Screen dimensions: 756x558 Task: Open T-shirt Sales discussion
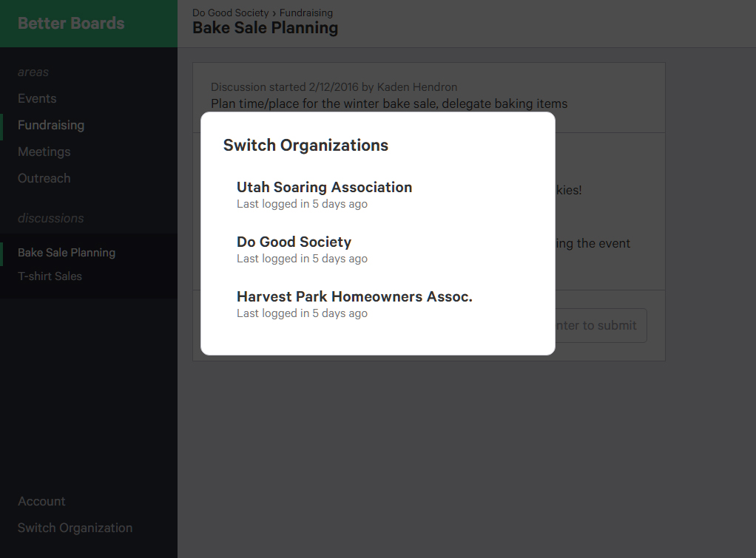[x=50, y=276]
